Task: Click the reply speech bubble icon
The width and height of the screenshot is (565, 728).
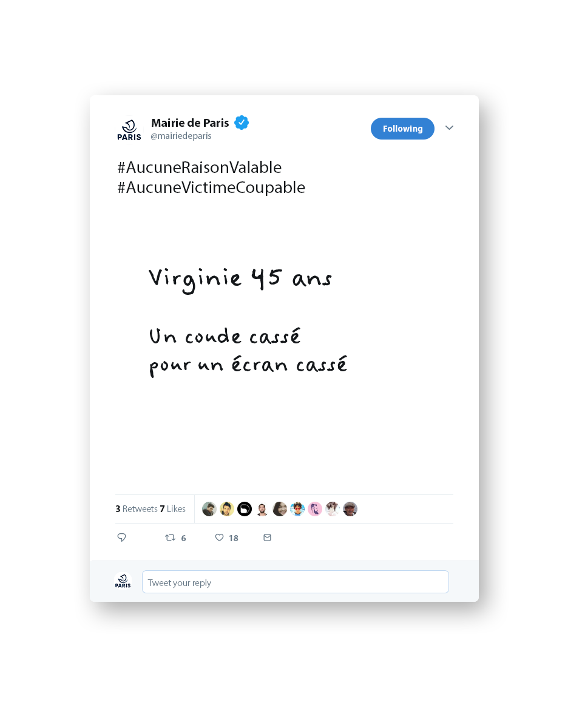Action: pos(121,538)
